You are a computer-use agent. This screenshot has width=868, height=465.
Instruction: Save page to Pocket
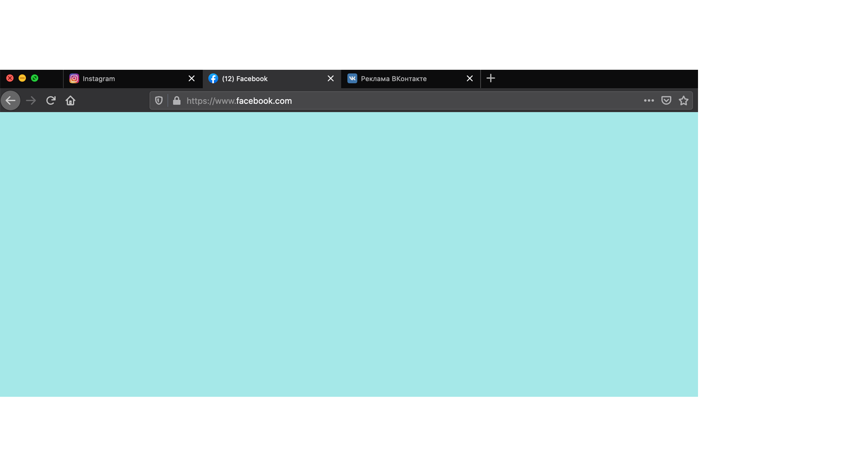(667, 101)
